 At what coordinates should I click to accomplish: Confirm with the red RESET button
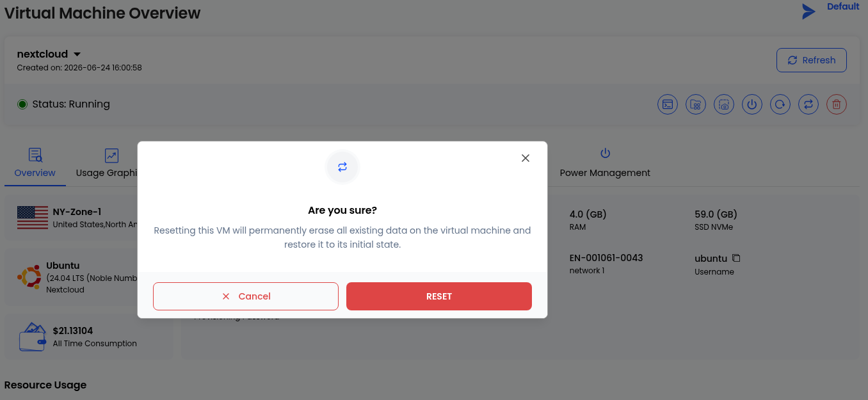click(x=439, y=296)
